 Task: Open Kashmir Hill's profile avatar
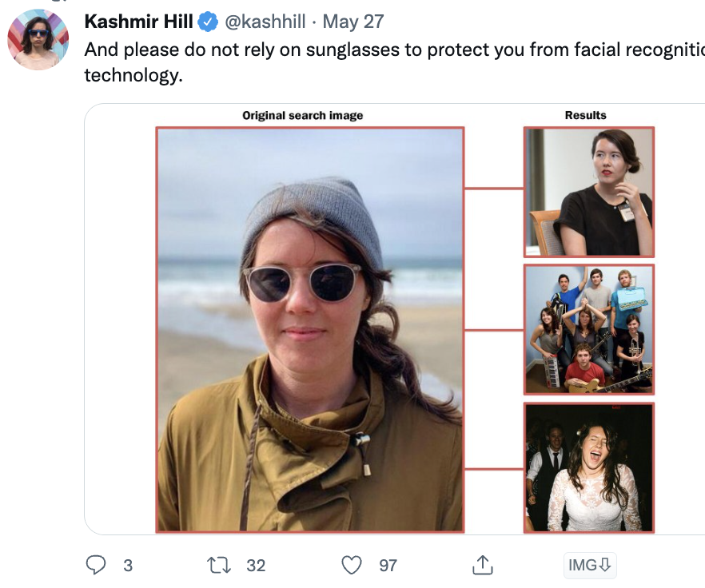click(38, 38)
